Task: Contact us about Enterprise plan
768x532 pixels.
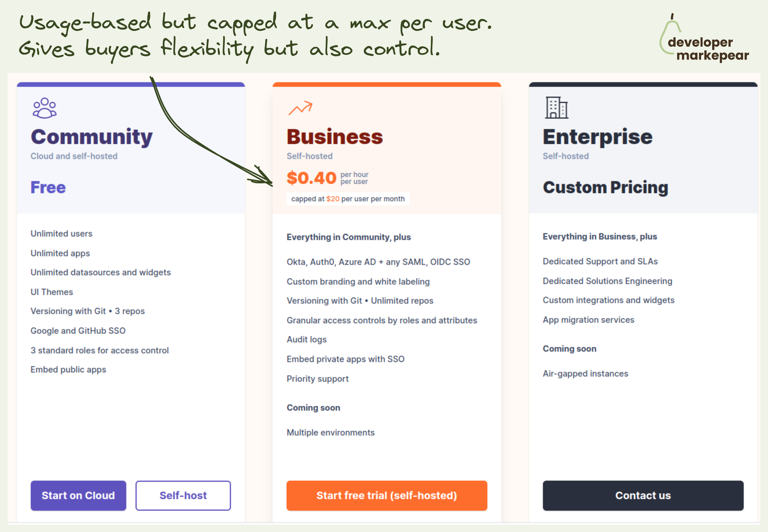Action: [x=643, y=495]
